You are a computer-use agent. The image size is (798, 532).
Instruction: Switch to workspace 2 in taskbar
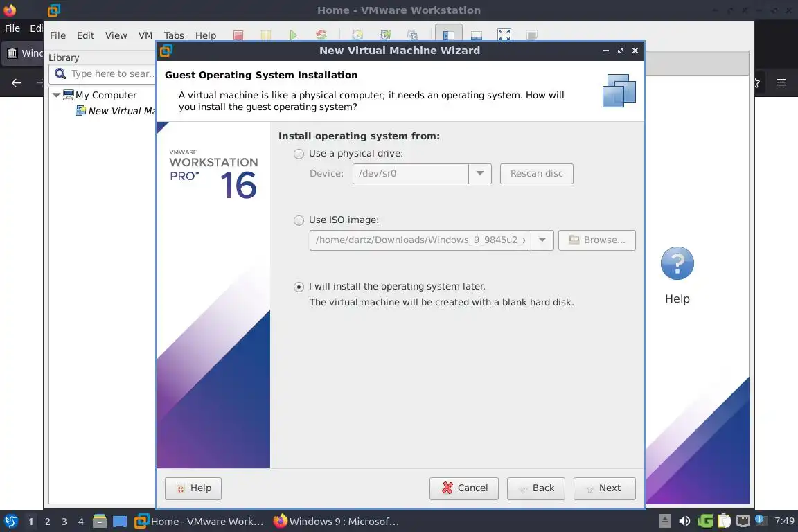[47, 522]
